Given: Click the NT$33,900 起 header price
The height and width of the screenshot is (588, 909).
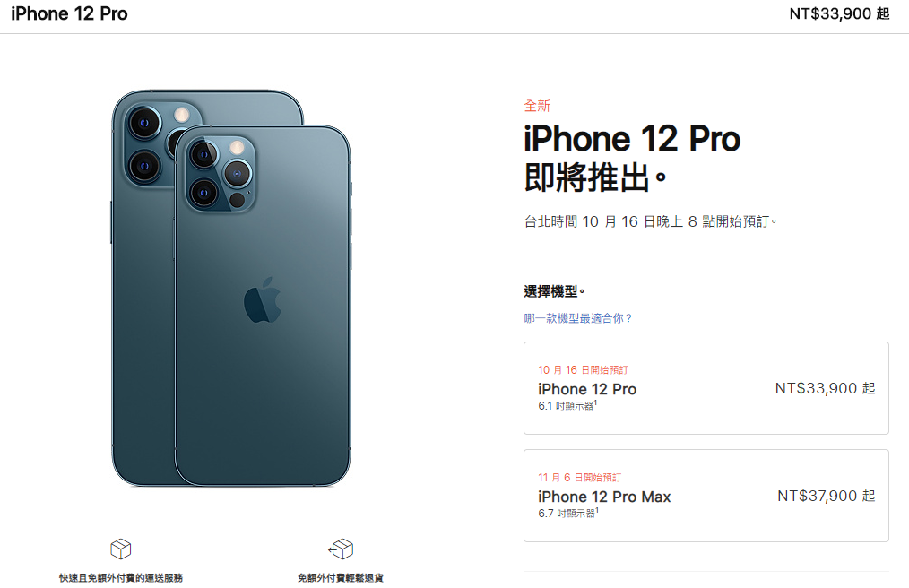Looking at the screenshot, I should tap(839, 13).
